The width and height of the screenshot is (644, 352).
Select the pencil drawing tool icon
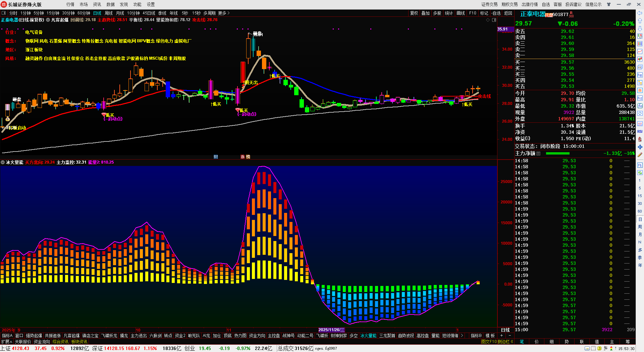coord(640,155)
